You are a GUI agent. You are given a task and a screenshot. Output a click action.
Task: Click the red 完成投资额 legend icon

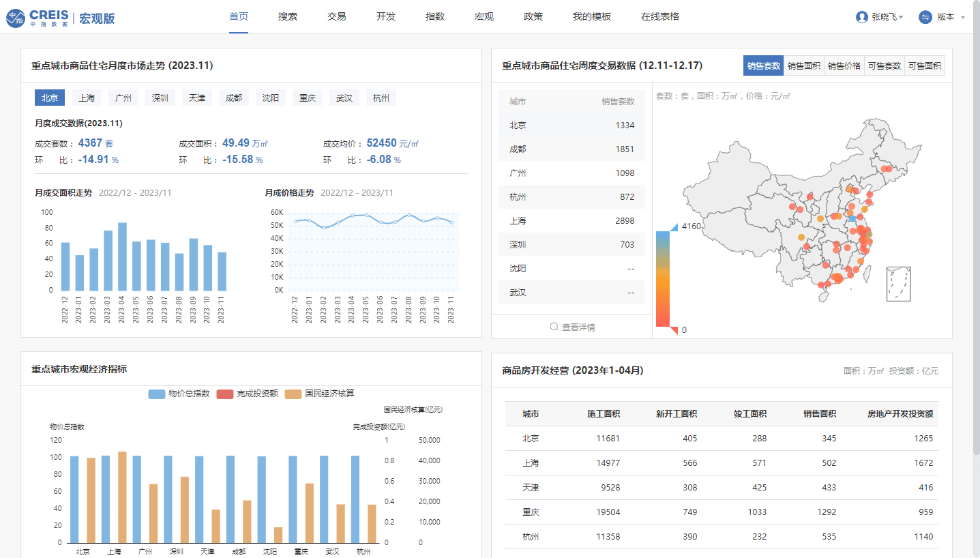pos(225,394)
